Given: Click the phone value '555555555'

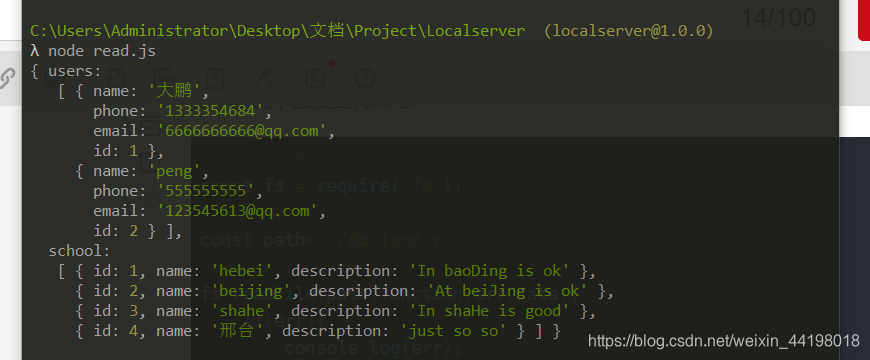Looking at the screenshot, I should (205, 191).
